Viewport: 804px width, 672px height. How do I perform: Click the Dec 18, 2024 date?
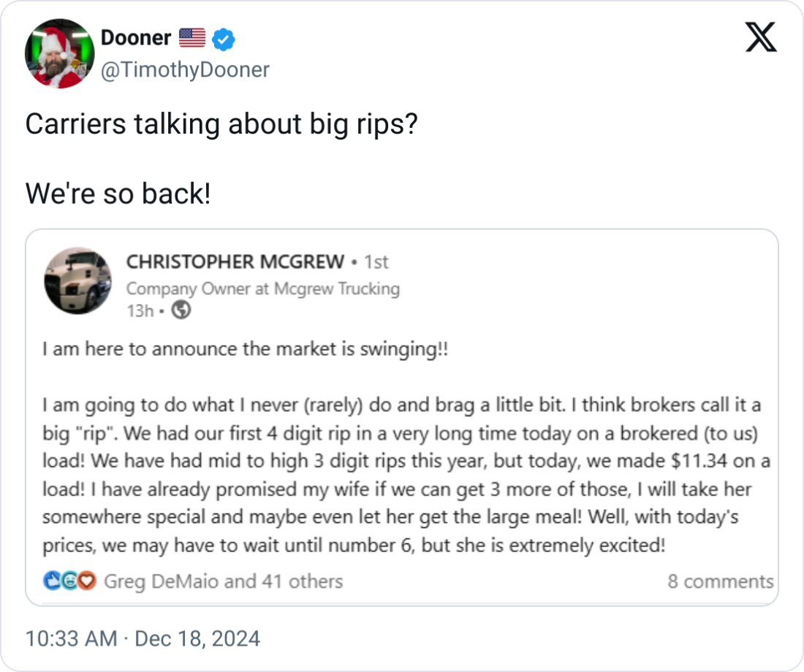197,639
